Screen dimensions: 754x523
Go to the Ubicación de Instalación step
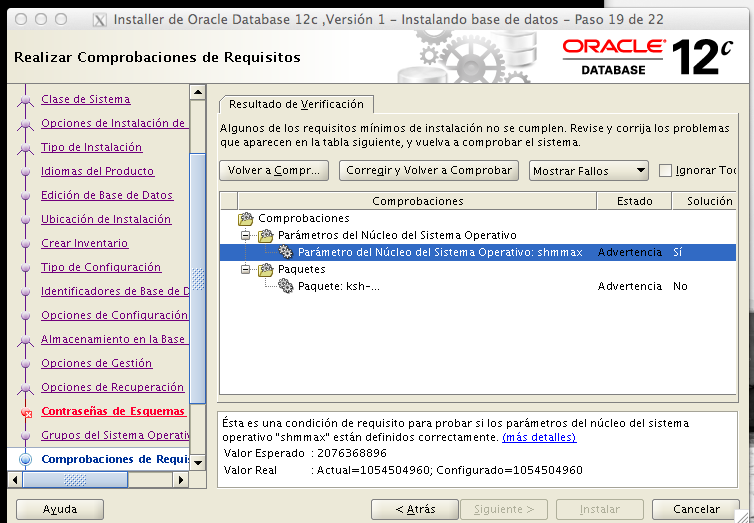click(x=106, y=220)
